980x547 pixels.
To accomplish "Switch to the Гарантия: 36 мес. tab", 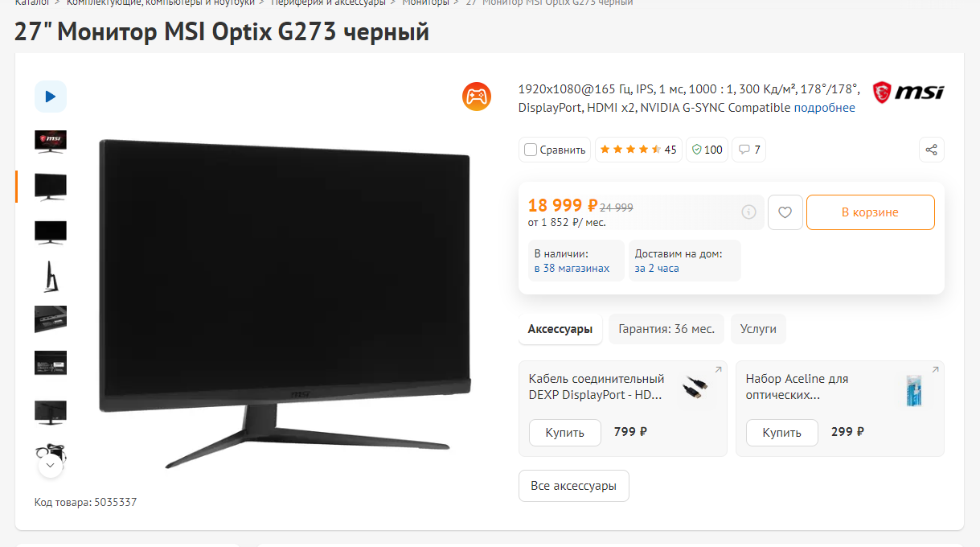I will [x=666, y=329].
